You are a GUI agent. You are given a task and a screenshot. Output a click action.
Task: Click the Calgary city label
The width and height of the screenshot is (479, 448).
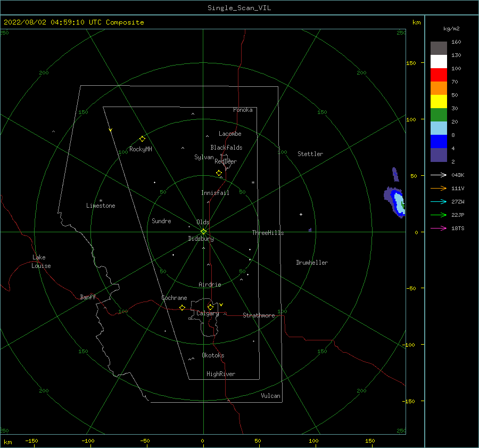coord(208,313)
